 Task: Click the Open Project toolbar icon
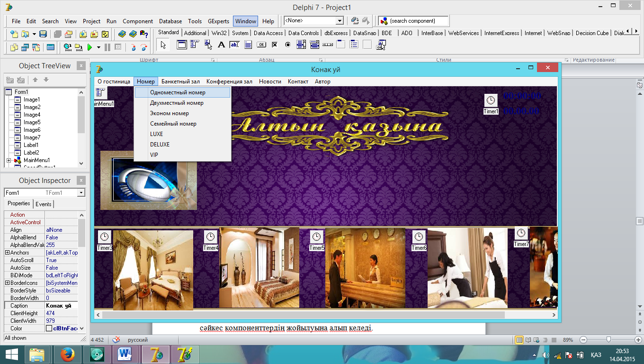(69, 34)
